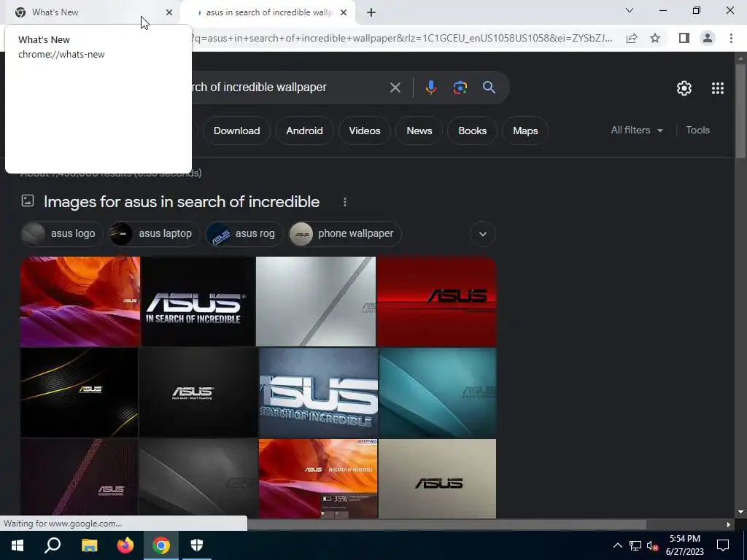The height and width of the screenshot is (560, 747).
Task: Open black ASUS In Search of Incredible thumbnail
Action: (198, 301)
